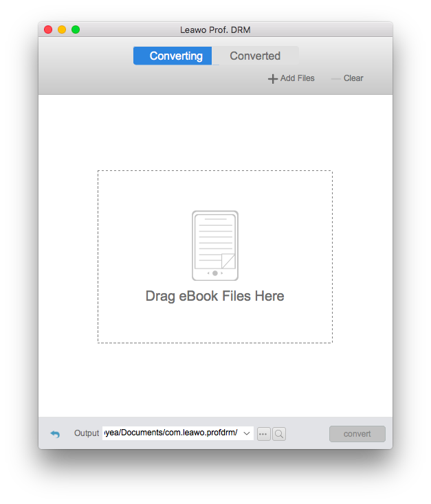Open output folder with the magnifier icon
Image resolution: width=431 pixels, height=504 pixels.
pyautogui.click(x=279, y=434)
